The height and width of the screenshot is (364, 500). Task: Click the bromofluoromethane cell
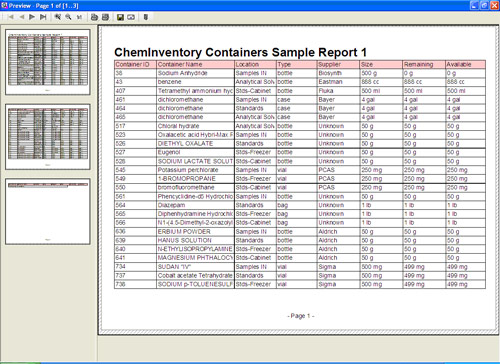(x=195, y=187)
